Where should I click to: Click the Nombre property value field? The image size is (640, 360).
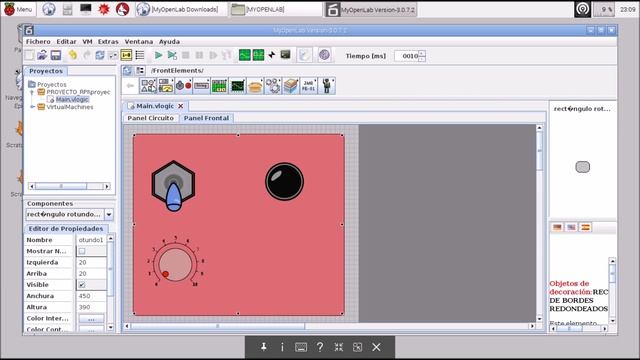tap(91, 240)
